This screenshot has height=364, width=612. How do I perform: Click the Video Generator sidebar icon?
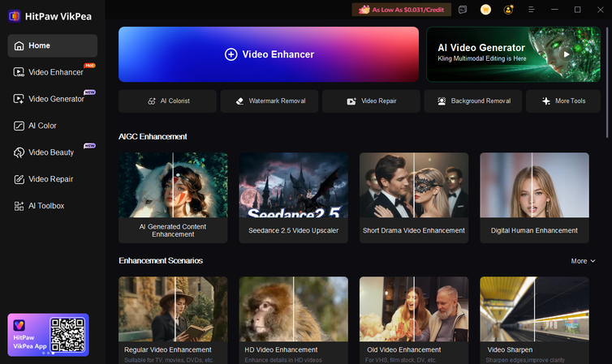[x=19, y=99]
